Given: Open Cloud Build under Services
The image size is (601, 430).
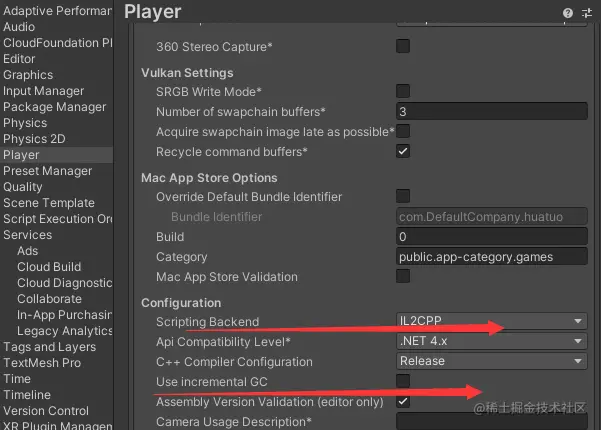Looking at the screenshot, I should coord(57,267).
